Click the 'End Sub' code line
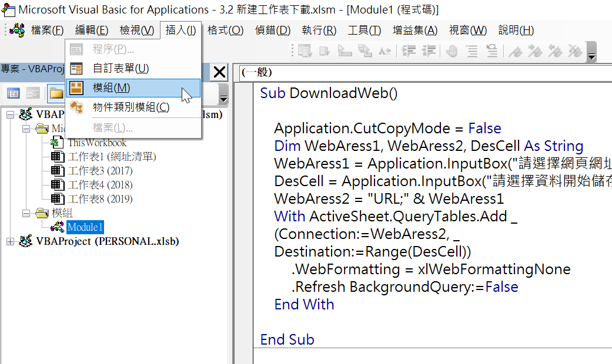 [x=287, y=340]
